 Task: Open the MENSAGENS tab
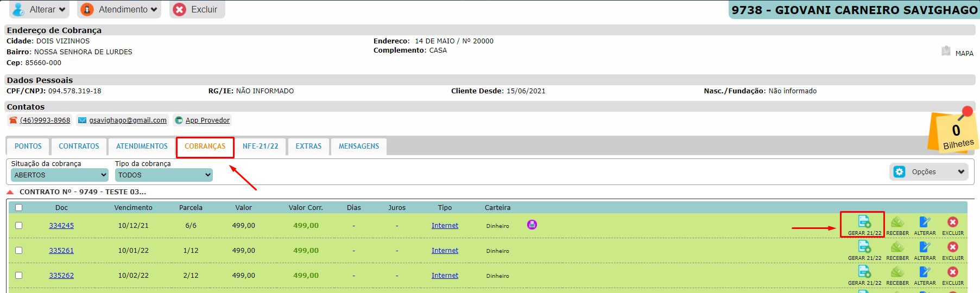point(359,146)
